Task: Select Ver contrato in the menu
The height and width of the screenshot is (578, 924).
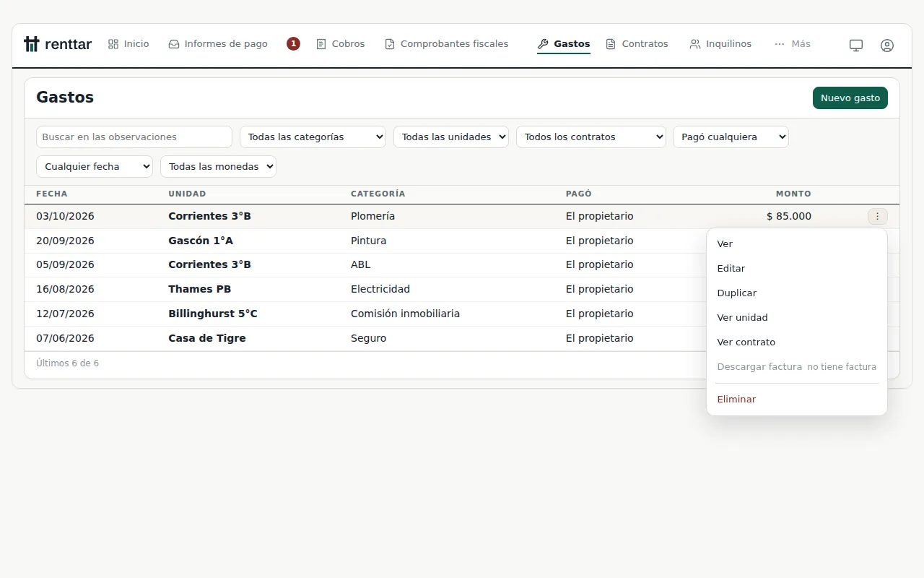Action: point(797,342)
